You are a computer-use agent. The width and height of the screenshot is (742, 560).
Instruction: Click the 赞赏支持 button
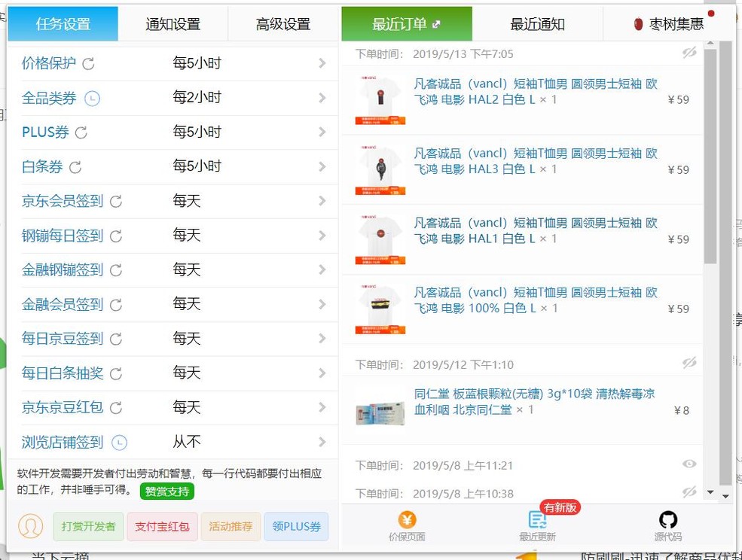[x=166, y=492]
